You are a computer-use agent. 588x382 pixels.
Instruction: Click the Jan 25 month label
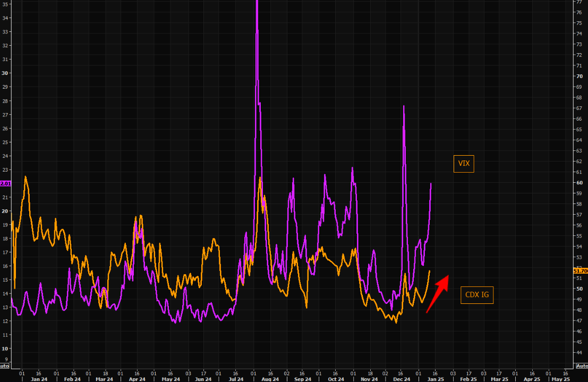[x=436, y=379]
